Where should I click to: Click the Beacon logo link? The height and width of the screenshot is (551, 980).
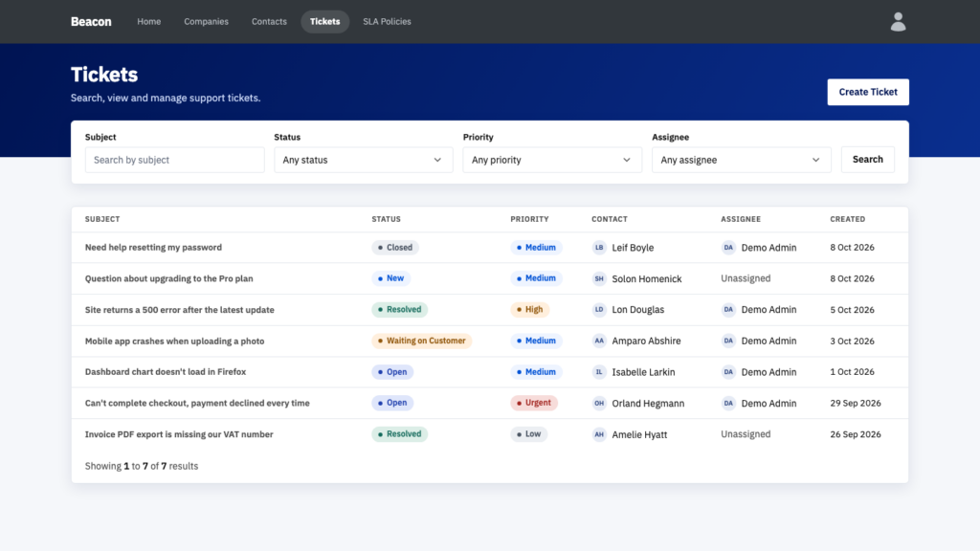click(x=91, y=21)
